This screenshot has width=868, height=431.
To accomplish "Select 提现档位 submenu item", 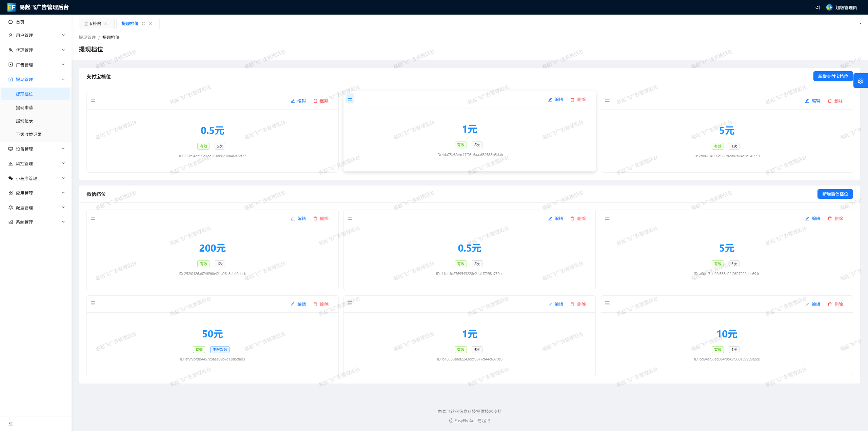I will pyautogui.click(x=36, y=94).
